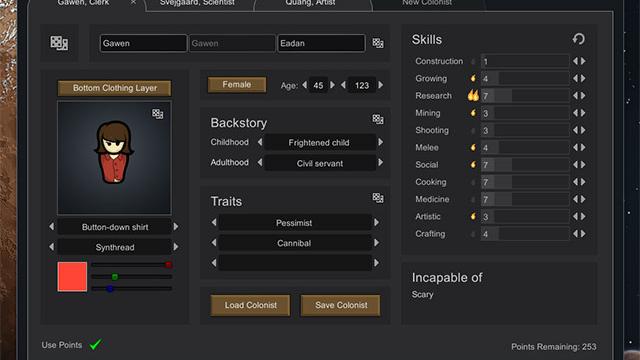Reset skills with circular arrow icon
The height and width of the screenshot is (360, 640).
(x=578, y=39)
